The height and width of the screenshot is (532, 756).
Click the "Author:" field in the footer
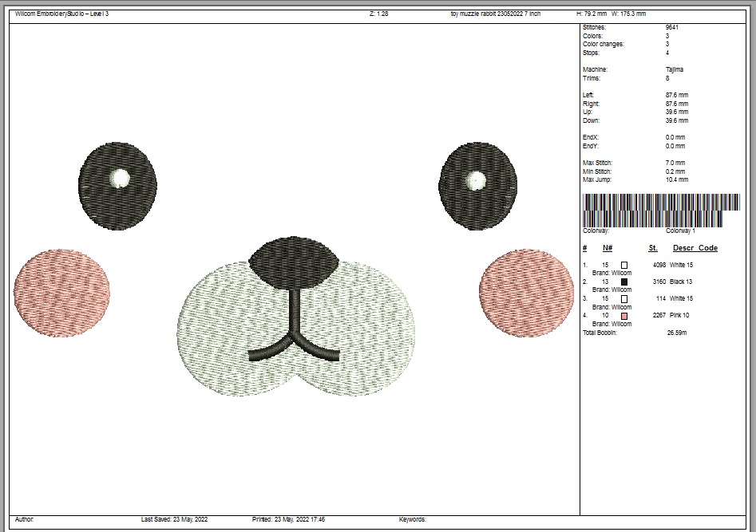25,519
